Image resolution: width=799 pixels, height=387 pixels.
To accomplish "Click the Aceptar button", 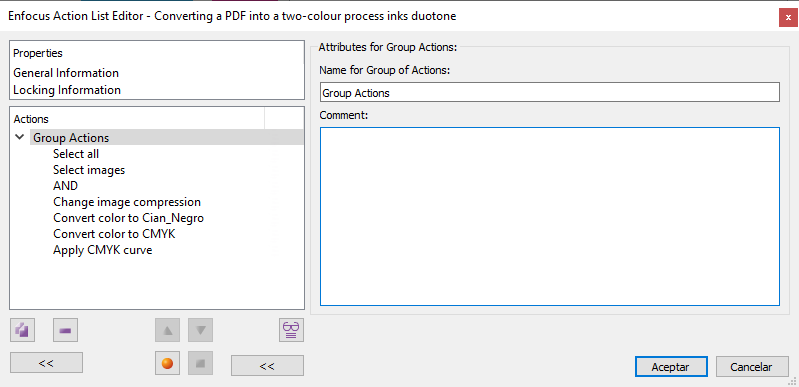I will tap(671, 367).
